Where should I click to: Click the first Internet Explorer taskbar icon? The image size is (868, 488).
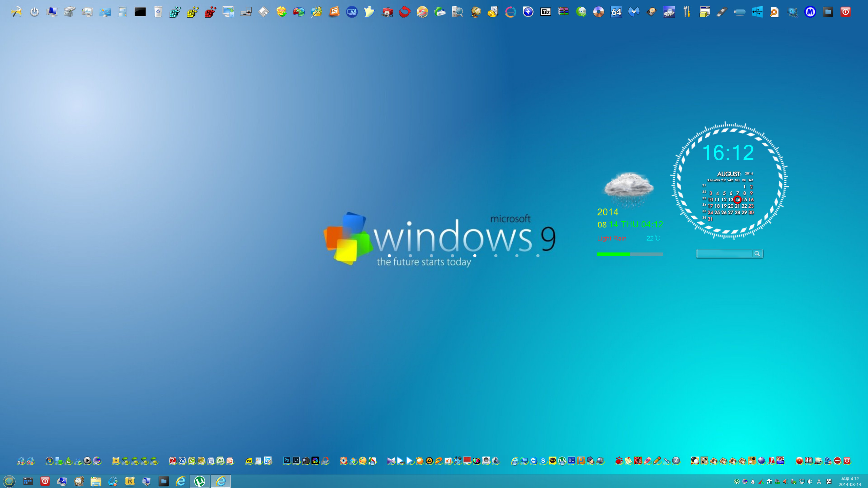181,481
